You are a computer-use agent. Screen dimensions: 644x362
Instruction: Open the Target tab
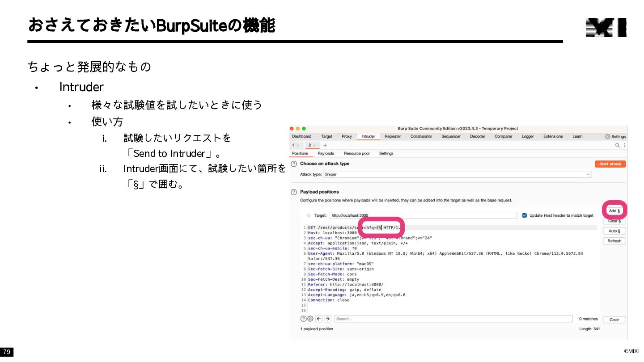pos(326,136)
